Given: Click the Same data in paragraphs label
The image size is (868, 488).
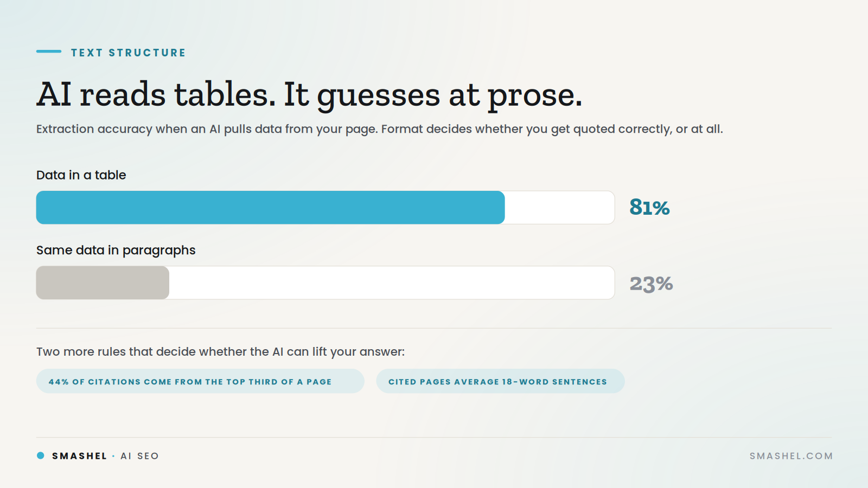Looking at the screenshot, I should [x=116, y=251].
